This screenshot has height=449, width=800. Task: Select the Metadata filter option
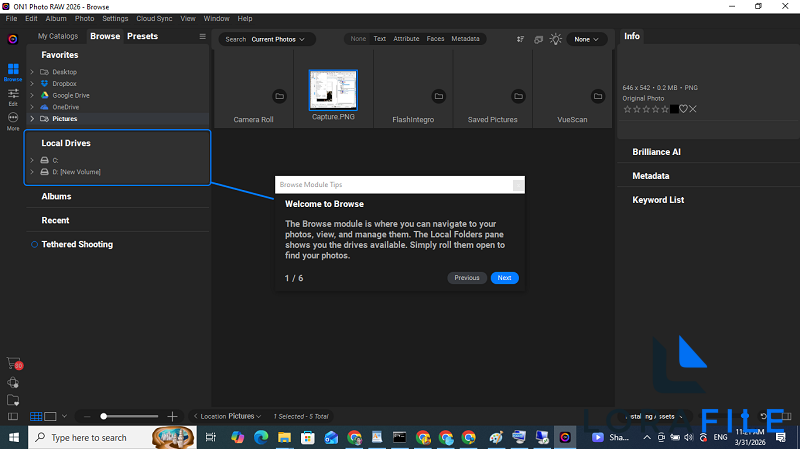pyautogui.click(x=465, y=39)
